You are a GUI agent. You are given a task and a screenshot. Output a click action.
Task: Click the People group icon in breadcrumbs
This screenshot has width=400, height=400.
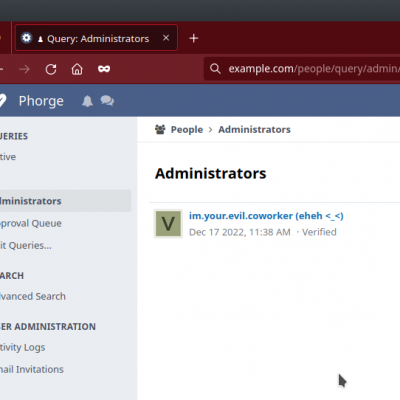pyautogui.click(x=160, y=129)
